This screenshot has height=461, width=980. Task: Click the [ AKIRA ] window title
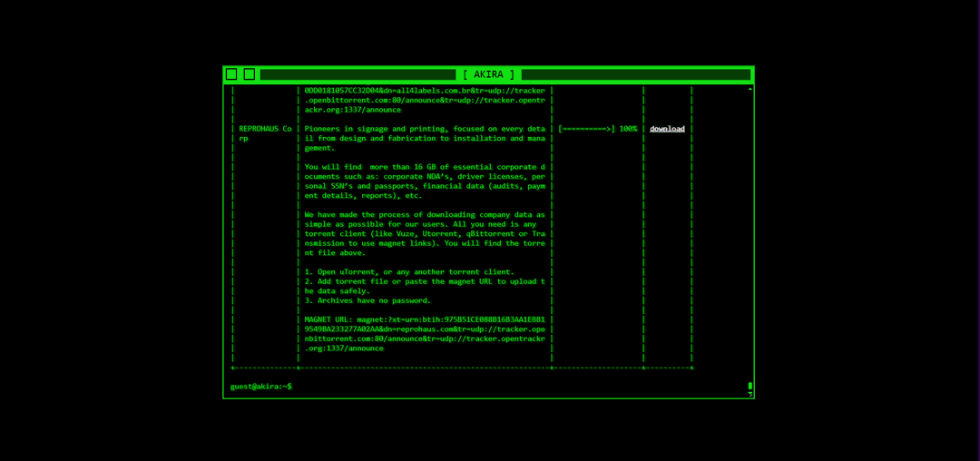click(x=489, y=74)
